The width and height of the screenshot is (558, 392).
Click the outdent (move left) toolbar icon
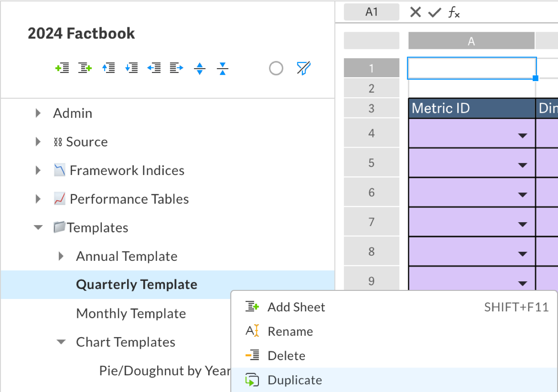click(x=154, y=68)
